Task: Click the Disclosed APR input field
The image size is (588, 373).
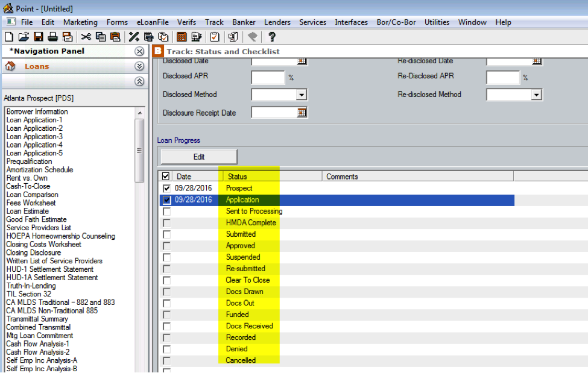Action: [x=267, y=77]
